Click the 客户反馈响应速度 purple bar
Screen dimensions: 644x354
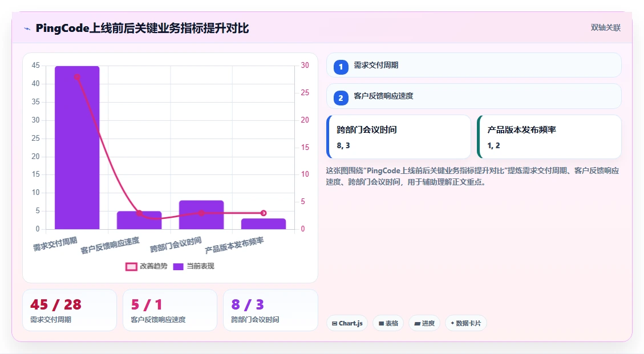click(x=139, y=220)
